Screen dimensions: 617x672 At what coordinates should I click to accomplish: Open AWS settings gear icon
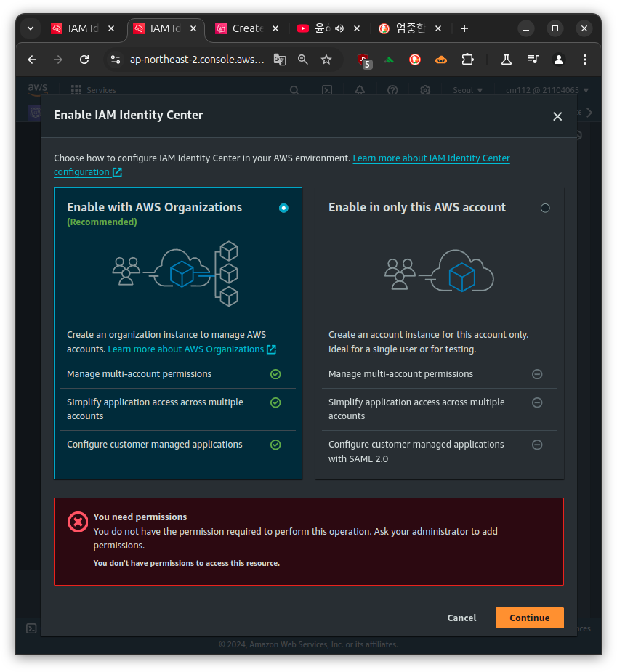[x=425, y=90]
